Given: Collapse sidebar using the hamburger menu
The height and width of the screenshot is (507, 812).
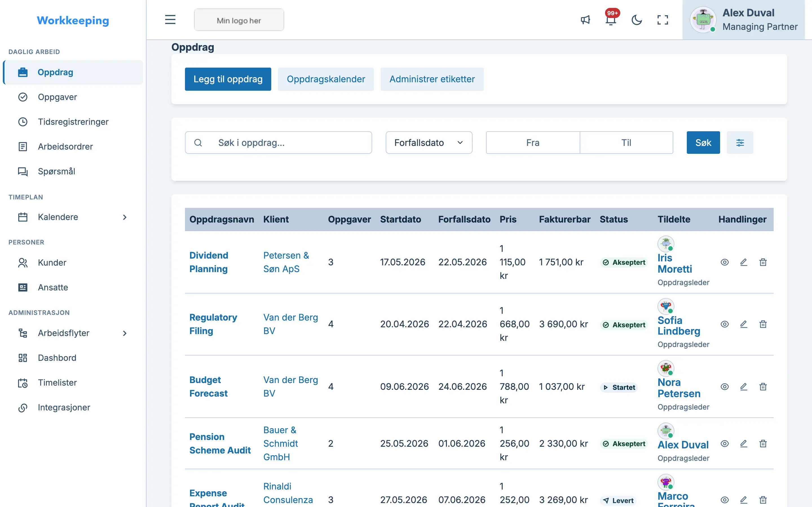Looking at the screenshot, I should [x=170, y=20].
